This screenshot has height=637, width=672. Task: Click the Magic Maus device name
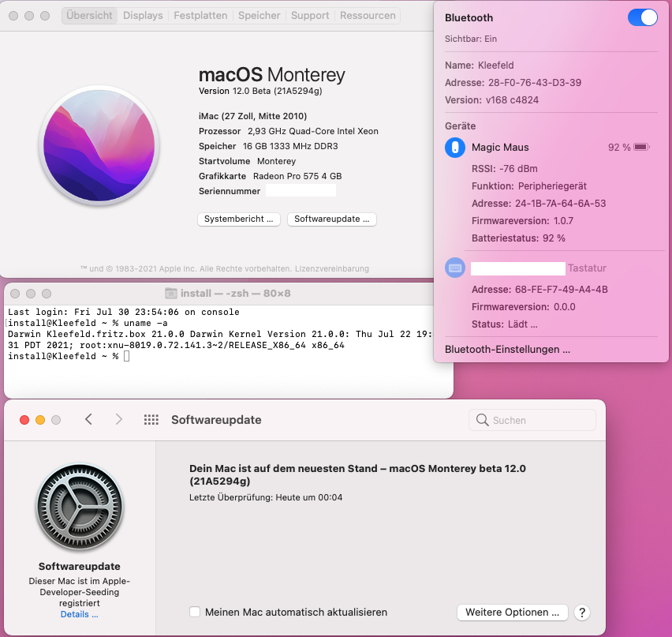click(500, 147)
